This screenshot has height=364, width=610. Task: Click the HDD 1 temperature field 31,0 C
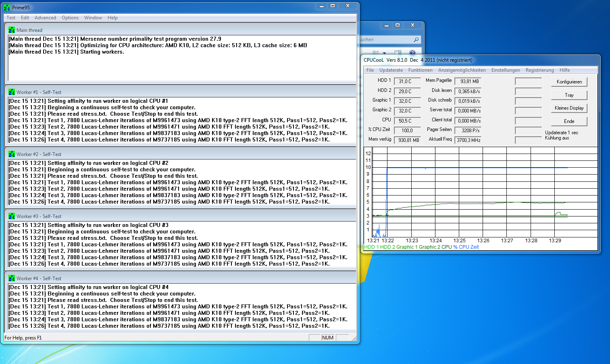tap(407, 81)
